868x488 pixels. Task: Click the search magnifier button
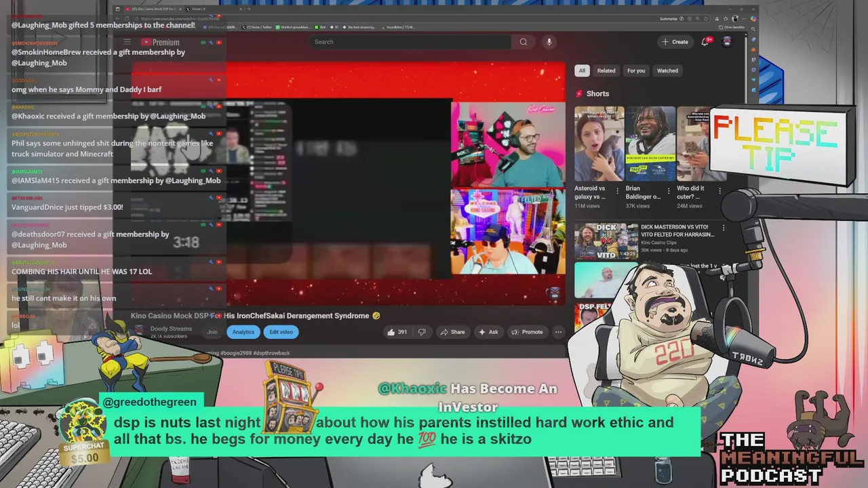coord(523,42)
